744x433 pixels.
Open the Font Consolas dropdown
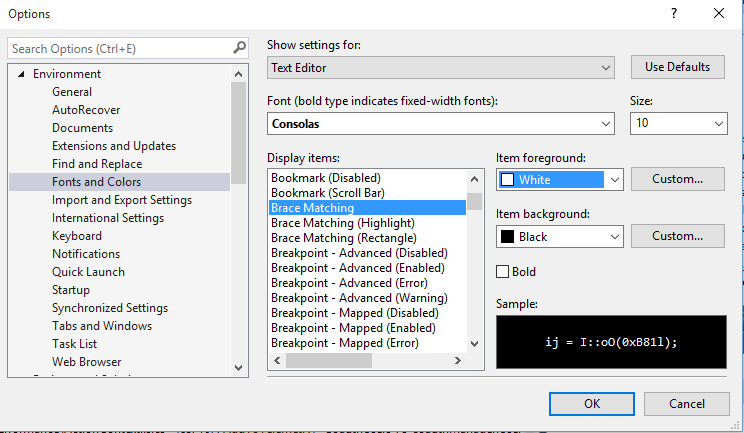click(441, 124)
